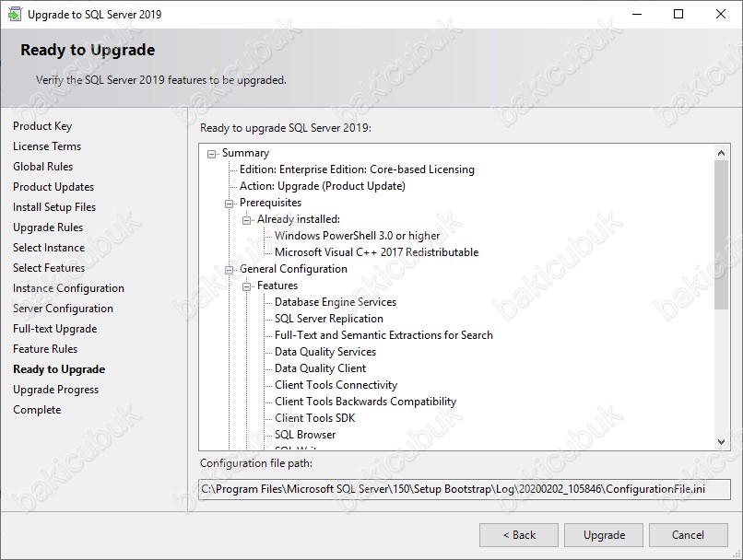This screenshot has width=743, height=560.
Task: Open the Full-text Upgrade step
Action: [x=55, y=329]
